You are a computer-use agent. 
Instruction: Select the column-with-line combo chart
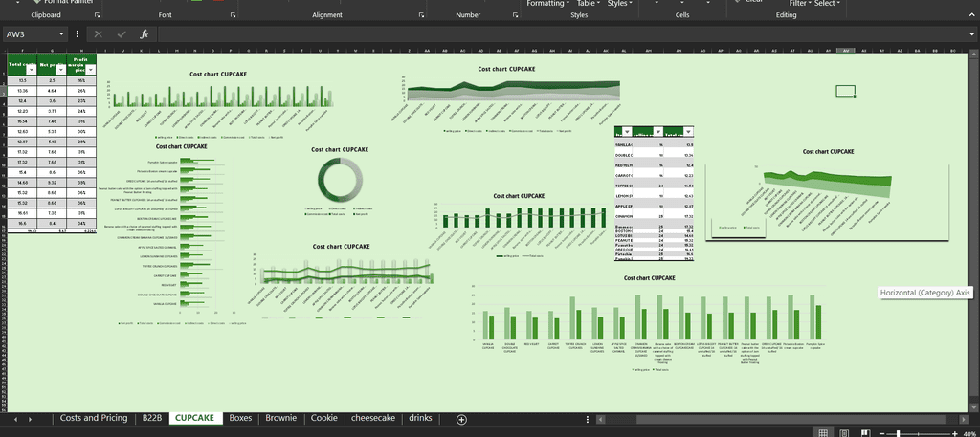click(520, 225)
